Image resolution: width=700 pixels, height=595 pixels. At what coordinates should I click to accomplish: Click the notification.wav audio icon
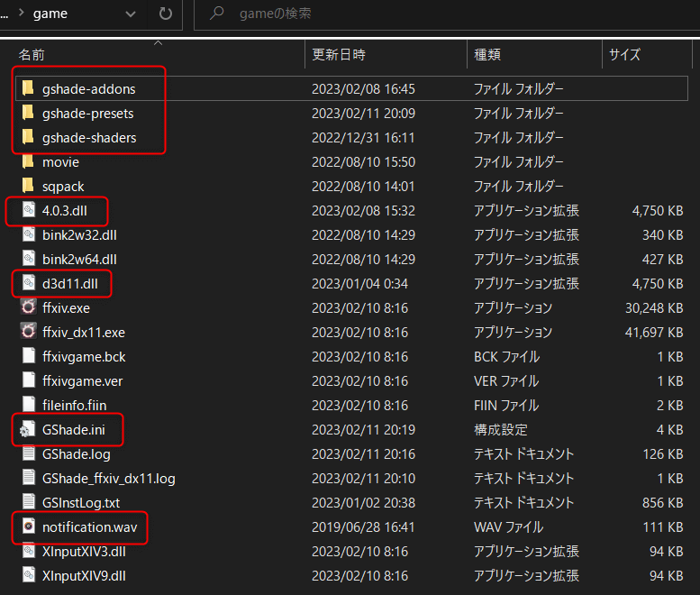click(29, 526)
